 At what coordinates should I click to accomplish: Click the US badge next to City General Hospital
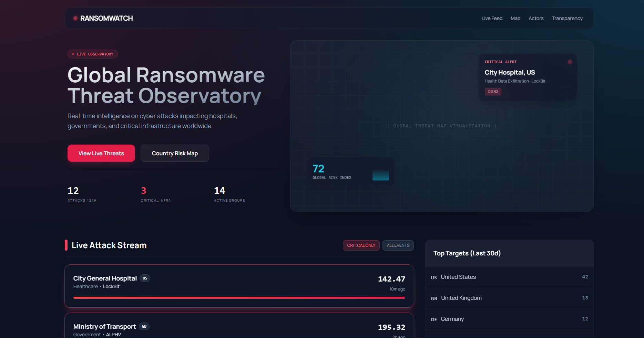point(145,278)
